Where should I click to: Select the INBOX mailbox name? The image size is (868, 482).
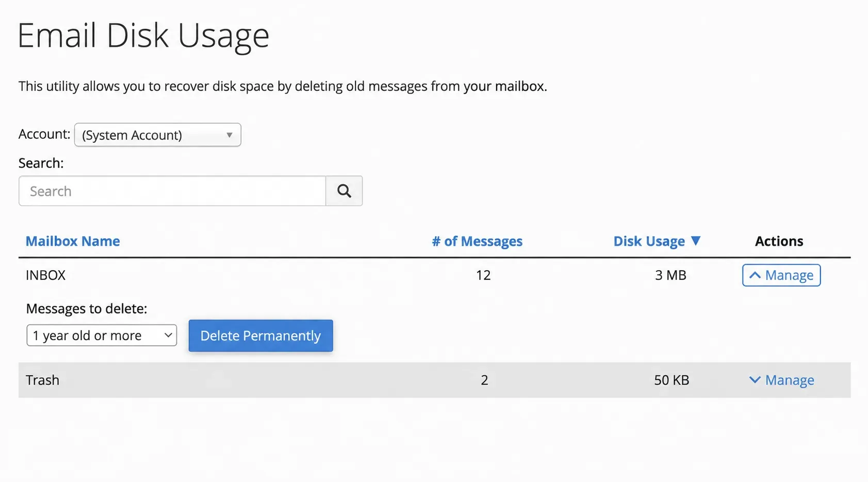coord(45,275)
